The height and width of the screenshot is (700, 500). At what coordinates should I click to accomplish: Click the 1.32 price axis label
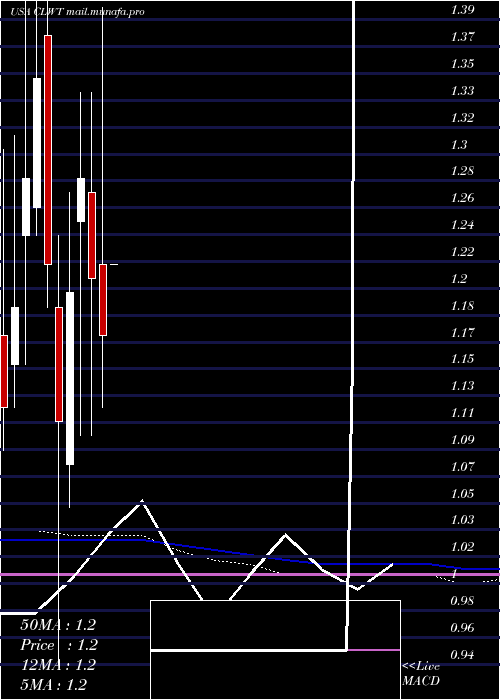462,118
